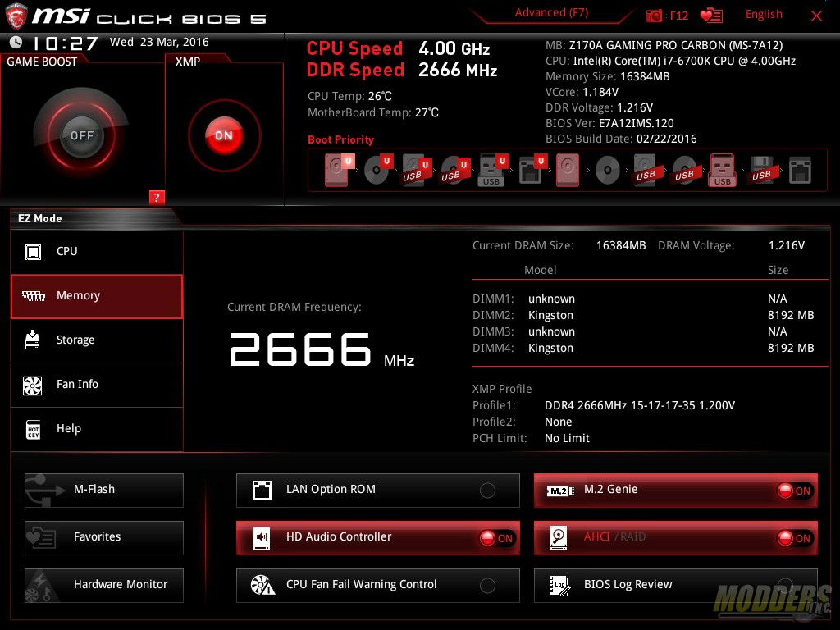Open the CPU section in EZ Mode

[97, 252]
